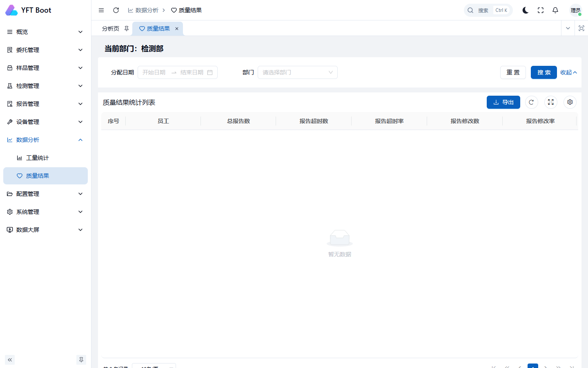Image resolution: width=588 pixels, height=368 pixels.
Task: Open the 请选择部门 dropdown
Action: [298, 72]
